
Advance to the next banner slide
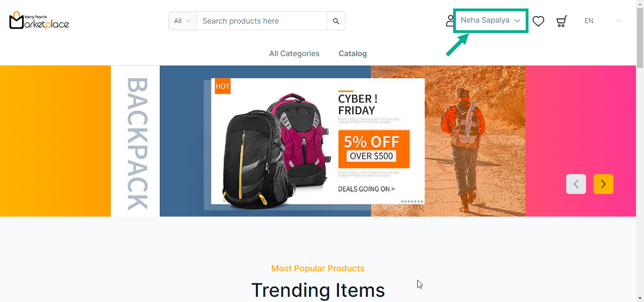click(x=603, y=184)
